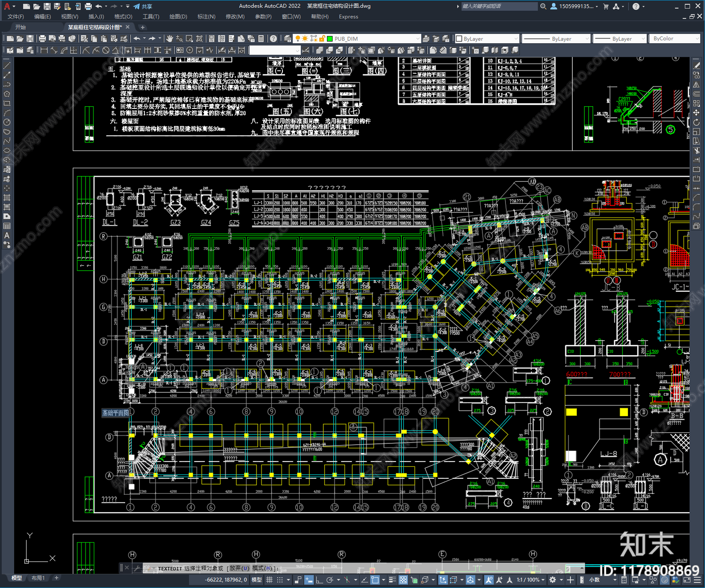This screenshot has width=705, height=588.
Task: Open the Help question mark icon
Action: pyautogui.click(x=274, y=39)
